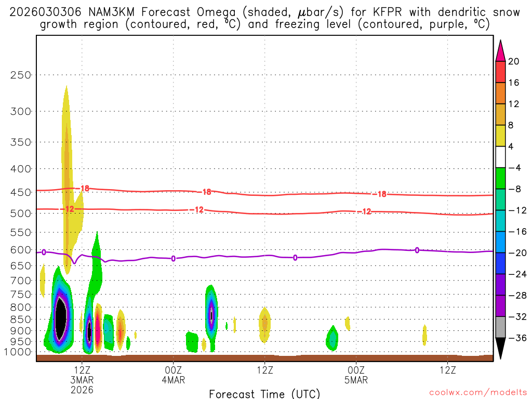The height and width of the screenshot is (399, 532).
Task: Click the 00Z 4MAR time label
Action: (x=174, y=375)
